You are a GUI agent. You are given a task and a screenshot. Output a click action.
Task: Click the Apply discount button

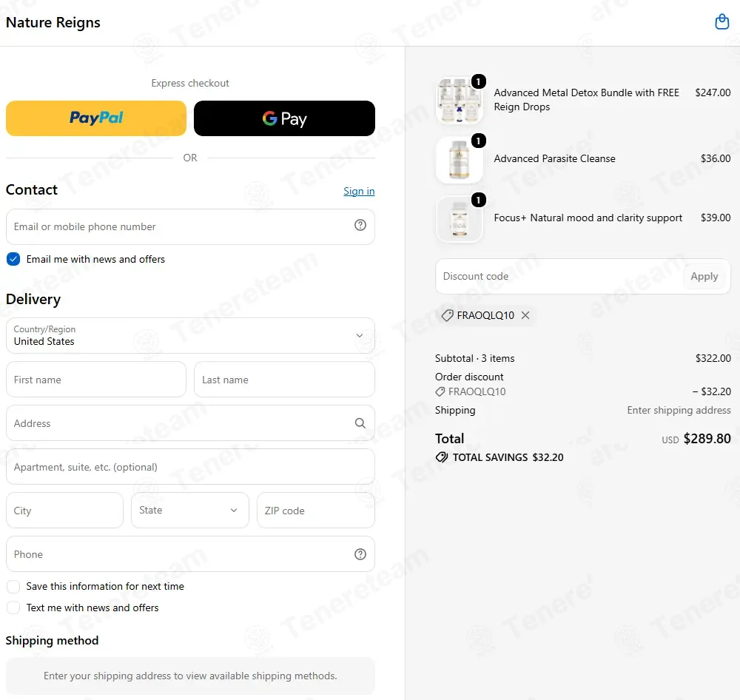click(704, 277)
